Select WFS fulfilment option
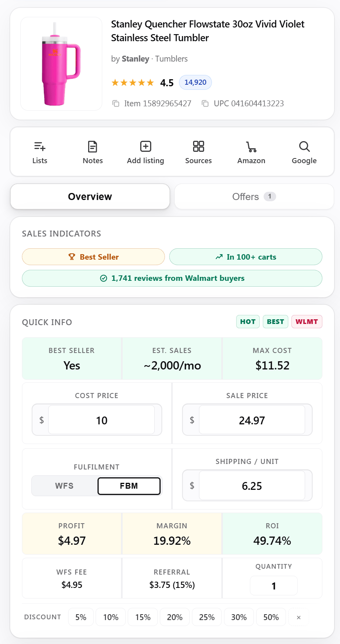340x644 pixels. [x=64, y=486]
